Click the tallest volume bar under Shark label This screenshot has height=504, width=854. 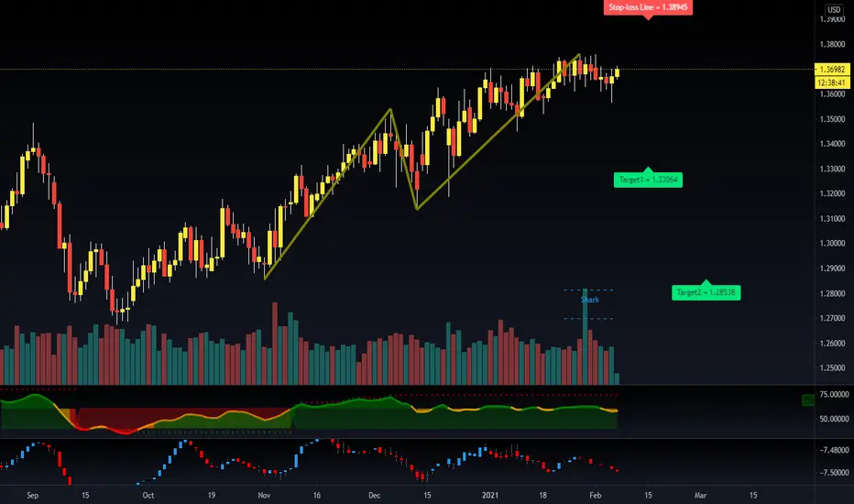[585, 336]
